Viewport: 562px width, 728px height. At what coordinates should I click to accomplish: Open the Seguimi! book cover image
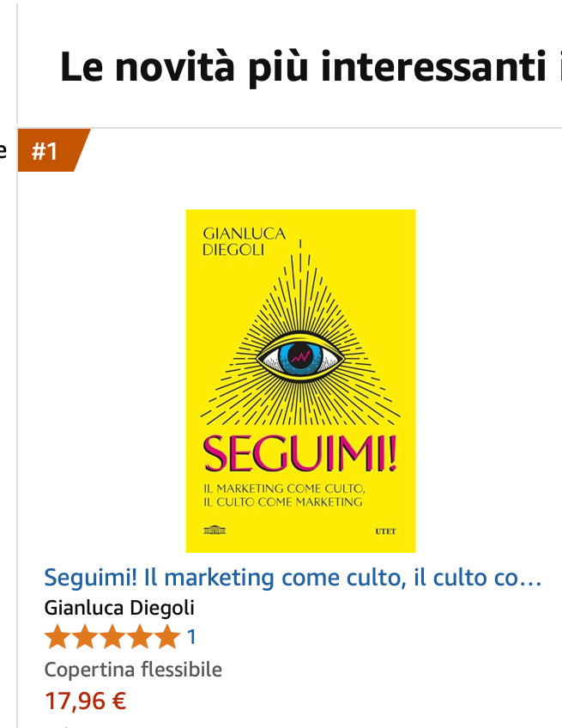[300, 380]
